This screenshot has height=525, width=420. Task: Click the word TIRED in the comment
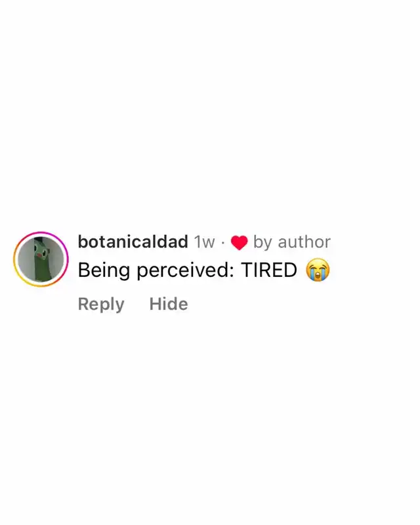click(269, 270)
